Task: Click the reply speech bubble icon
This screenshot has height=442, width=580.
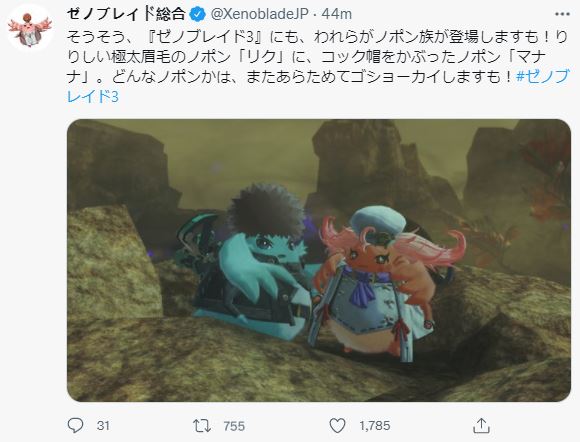Action: [x=75, y=425]
